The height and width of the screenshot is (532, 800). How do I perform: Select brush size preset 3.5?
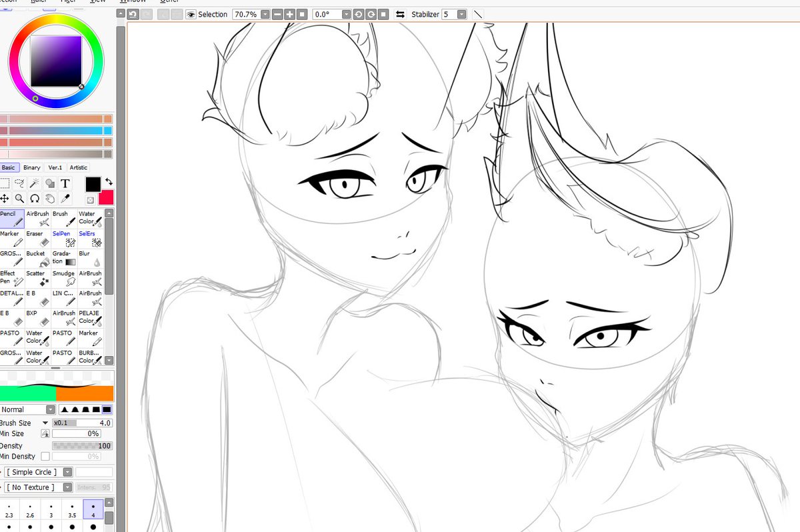pos(73,510)
